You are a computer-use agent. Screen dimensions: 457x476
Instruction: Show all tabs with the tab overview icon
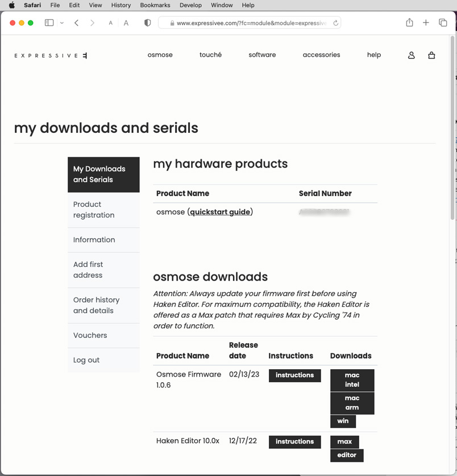442,23
